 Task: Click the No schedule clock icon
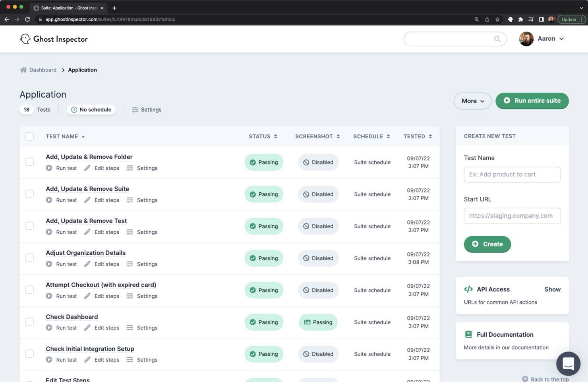(74, 110)
